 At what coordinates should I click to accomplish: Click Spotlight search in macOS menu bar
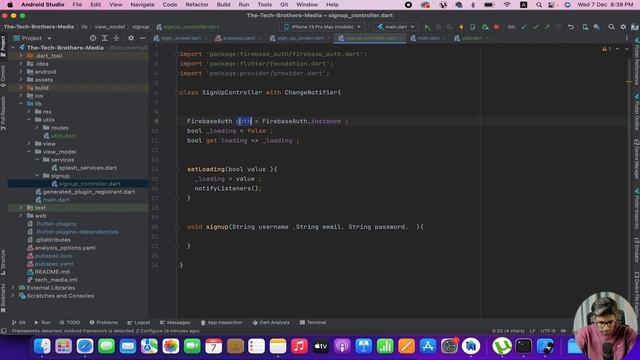(x=539, y=5)
